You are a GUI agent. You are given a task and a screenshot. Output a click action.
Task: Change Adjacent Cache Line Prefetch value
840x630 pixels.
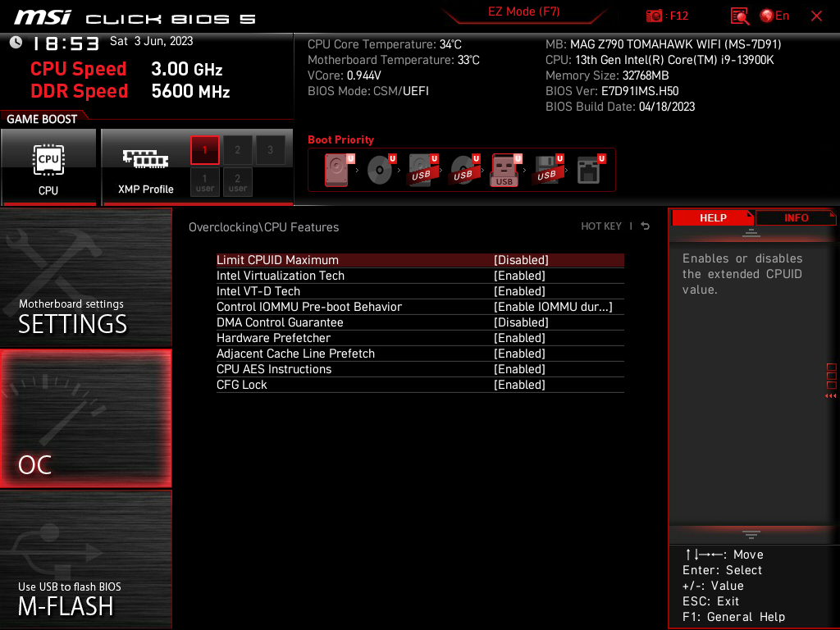click(x=519, y=353)
